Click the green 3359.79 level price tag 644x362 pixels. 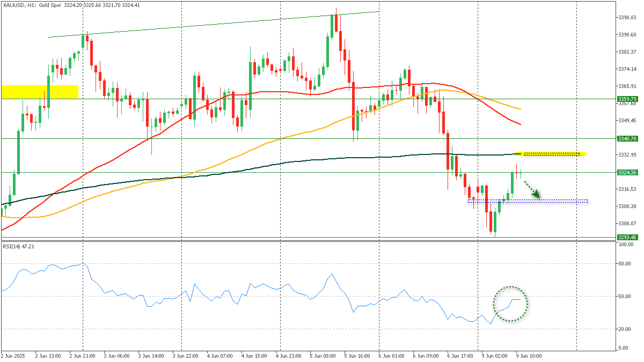pyautogui.click(x=627, y=99)
